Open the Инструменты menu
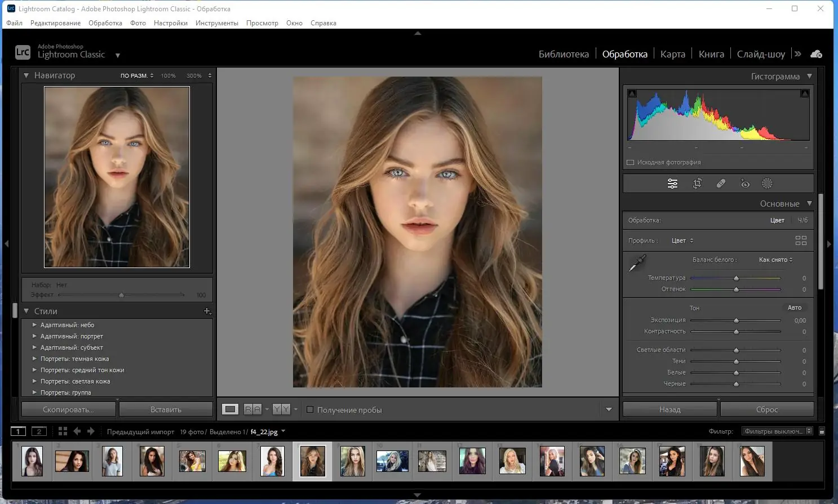 pyautogui.click(x=217, y=23)
